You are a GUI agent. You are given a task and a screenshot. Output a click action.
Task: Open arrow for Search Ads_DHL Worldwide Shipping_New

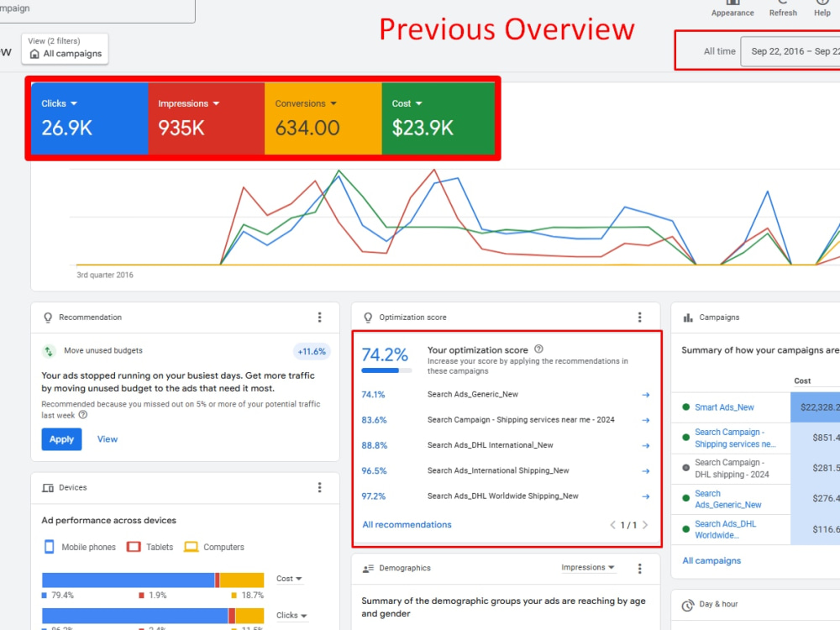pos(645,496)
